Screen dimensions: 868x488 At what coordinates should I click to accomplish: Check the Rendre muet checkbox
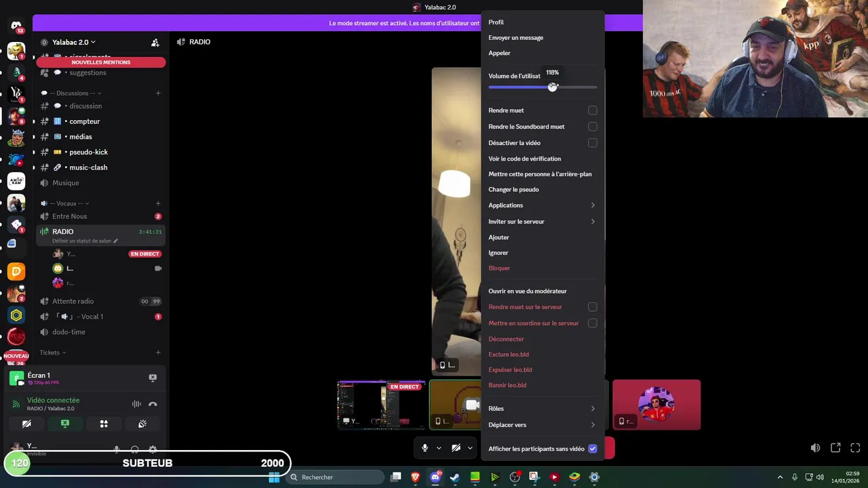click(x=593, y=110)
